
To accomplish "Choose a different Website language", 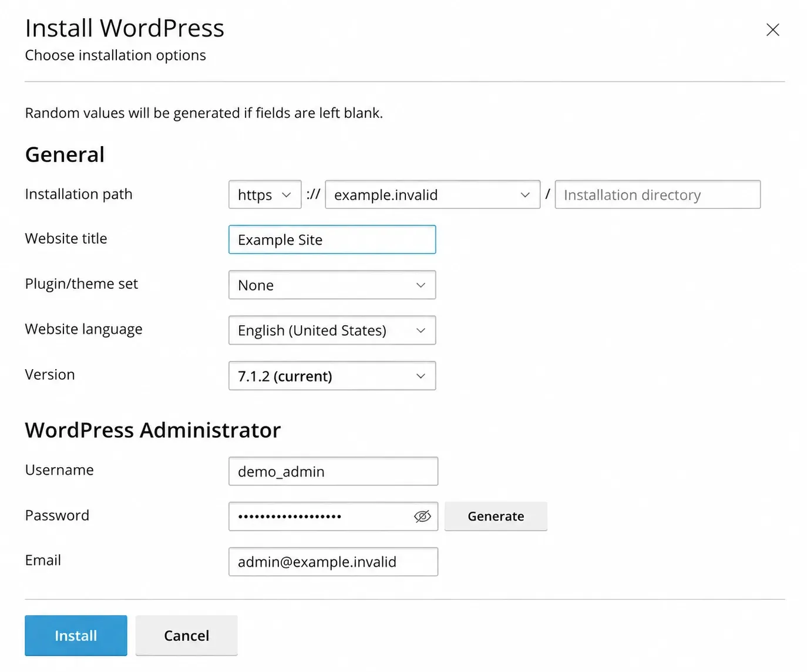I will pyautogui.click(x=332, y=330).
